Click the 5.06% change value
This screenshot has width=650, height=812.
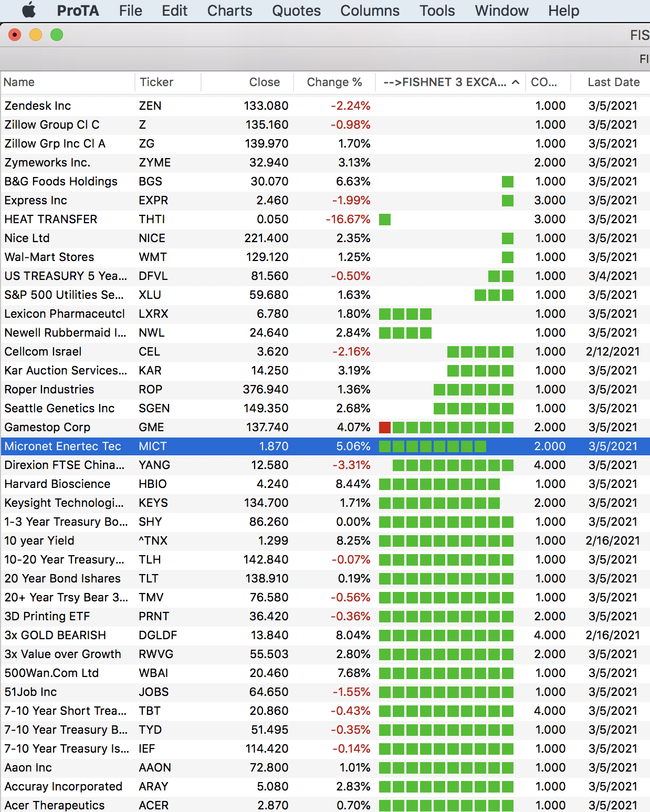click(353, 446)
